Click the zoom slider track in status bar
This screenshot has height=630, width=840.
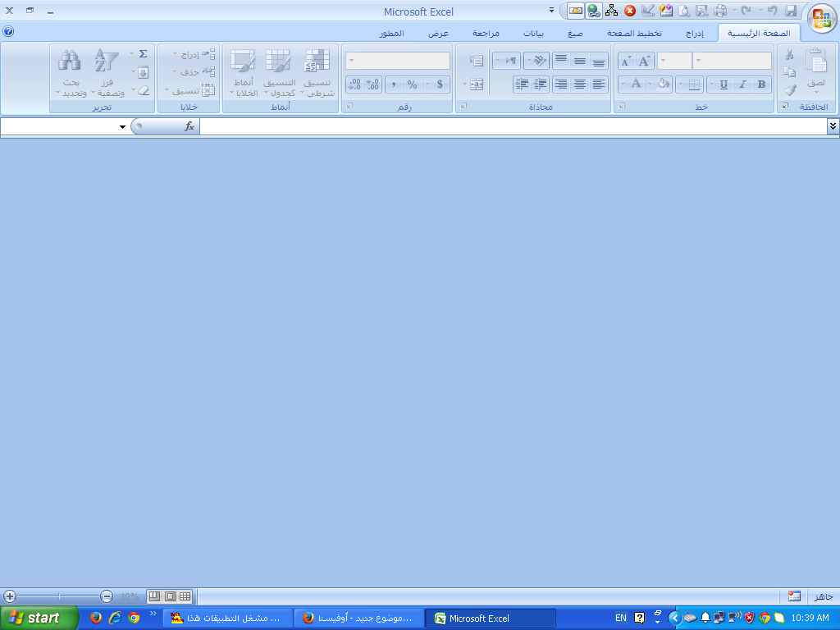pyautogui.click(x=58, y=596)
